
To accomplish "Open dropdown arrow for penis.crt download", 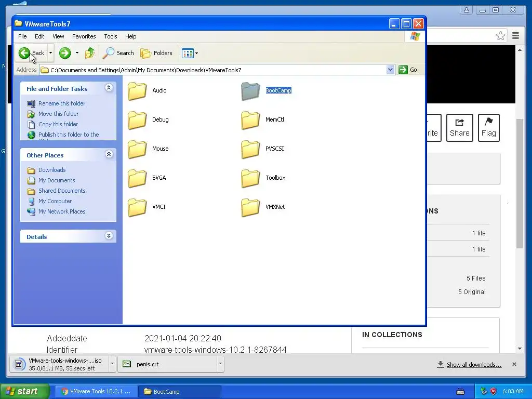I will 220,364.
